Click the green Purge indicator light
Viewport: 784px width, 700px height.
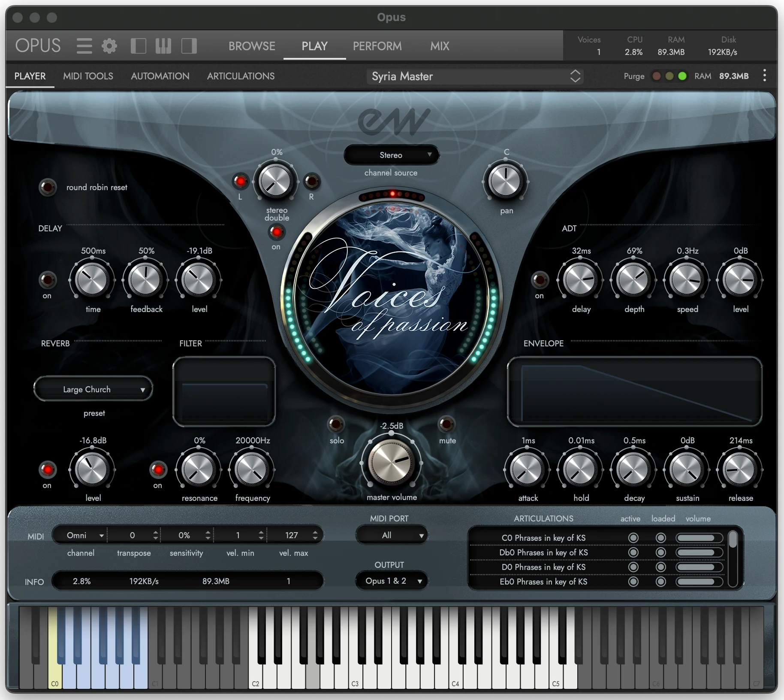tap(682, 76)
